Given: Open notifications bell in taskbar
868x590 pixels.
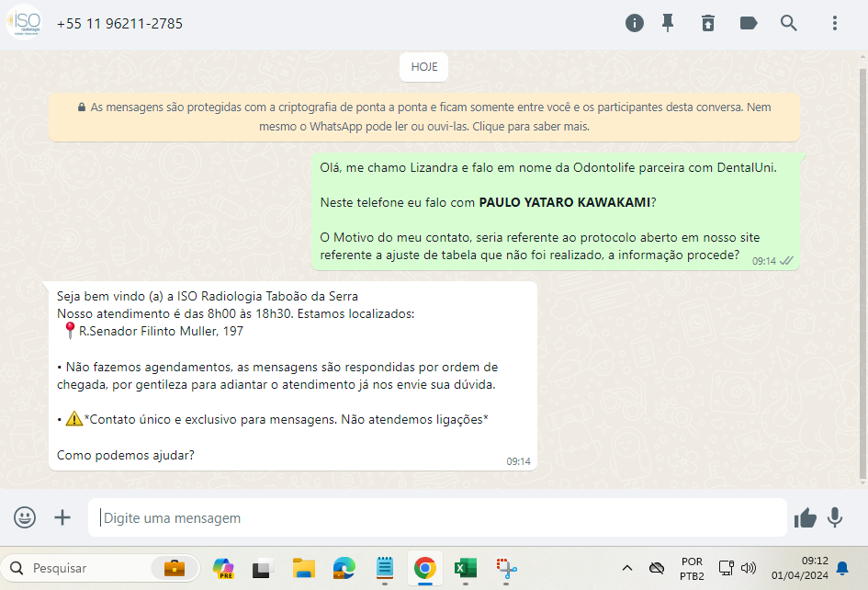Looking at the screenshot, I should click(x=842, y=568).
